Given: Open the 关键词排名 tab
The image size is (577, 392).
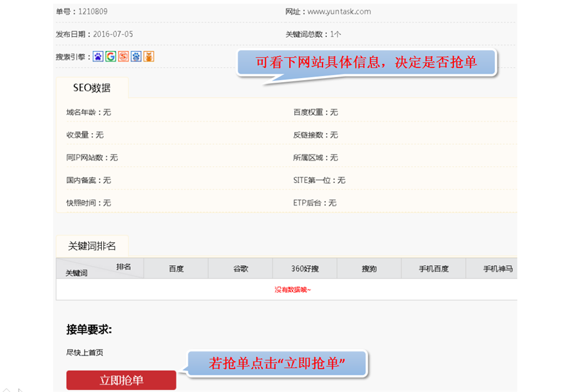Looking at the screenshot, I should pos(92,246).
